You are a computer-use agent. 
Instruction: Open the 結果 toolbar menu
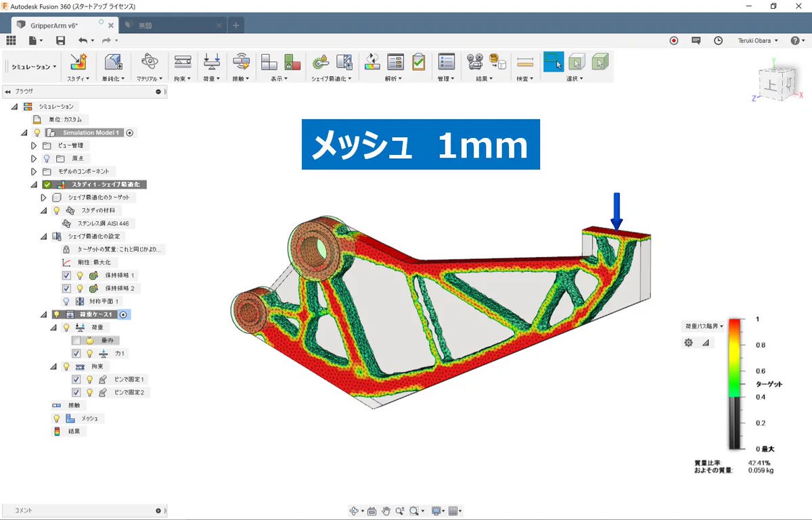point(484,78)
